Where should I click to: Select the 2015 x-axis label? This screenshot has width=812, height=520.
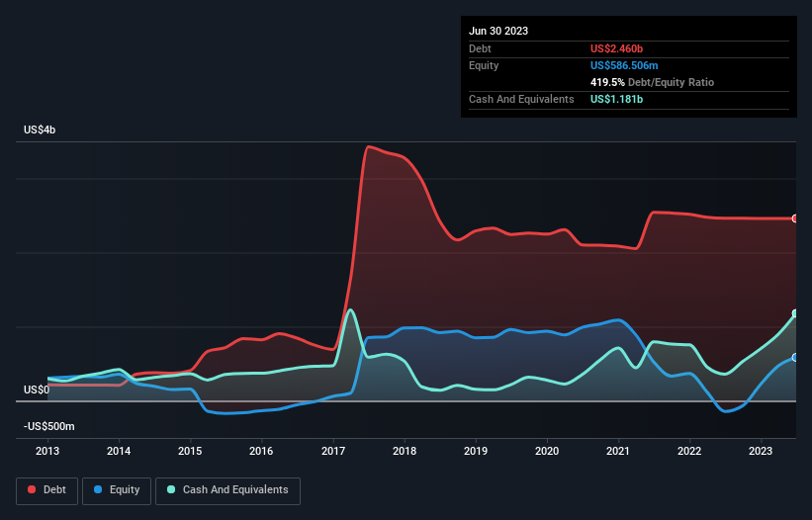click(x=190, y=451)
